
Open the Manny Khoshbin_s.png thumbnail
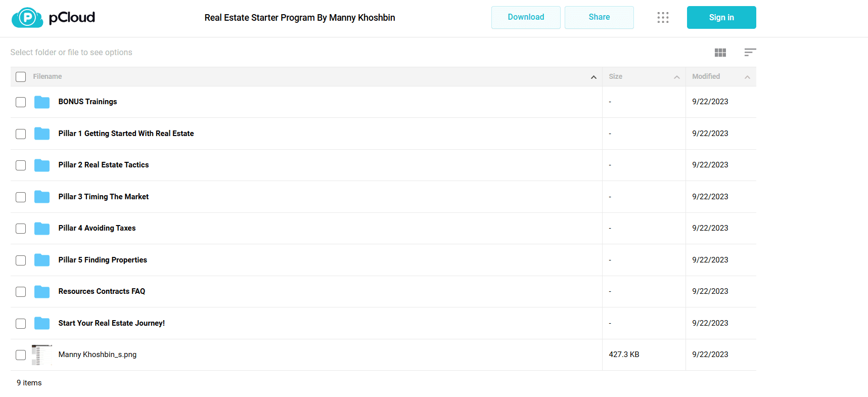point(42,355)
